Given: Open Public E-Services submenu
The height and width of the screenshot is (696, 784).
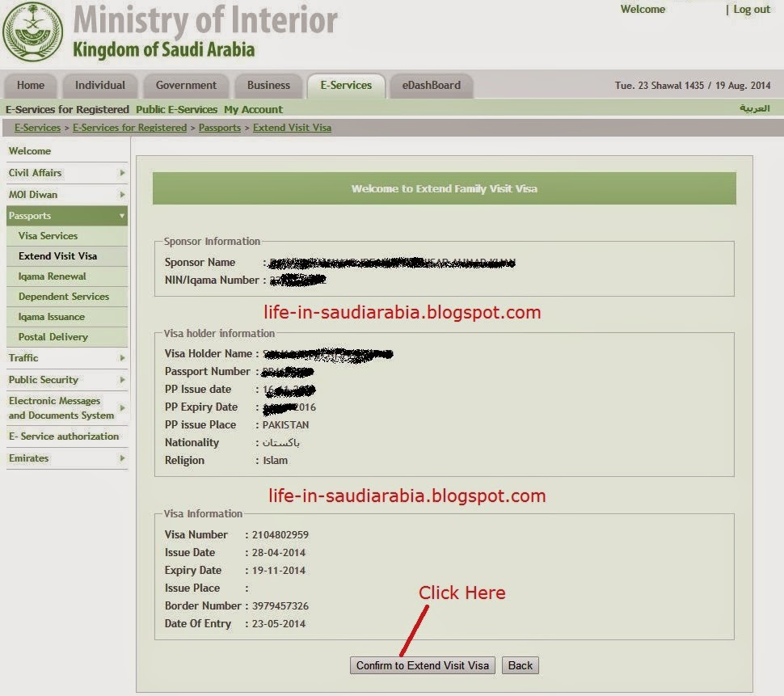Looking at the screenshot, I should point(176,109).
